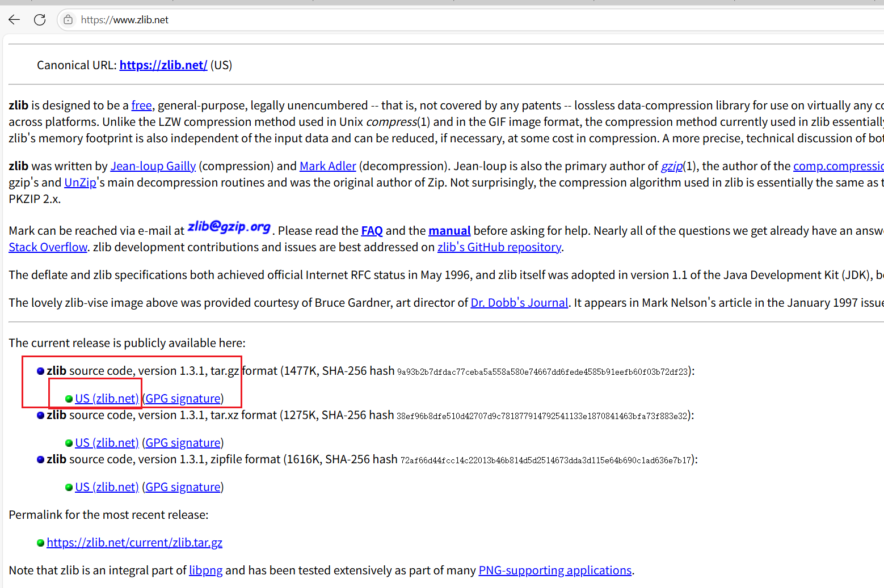Open zlib's GitHub repository link

[499, 247]
